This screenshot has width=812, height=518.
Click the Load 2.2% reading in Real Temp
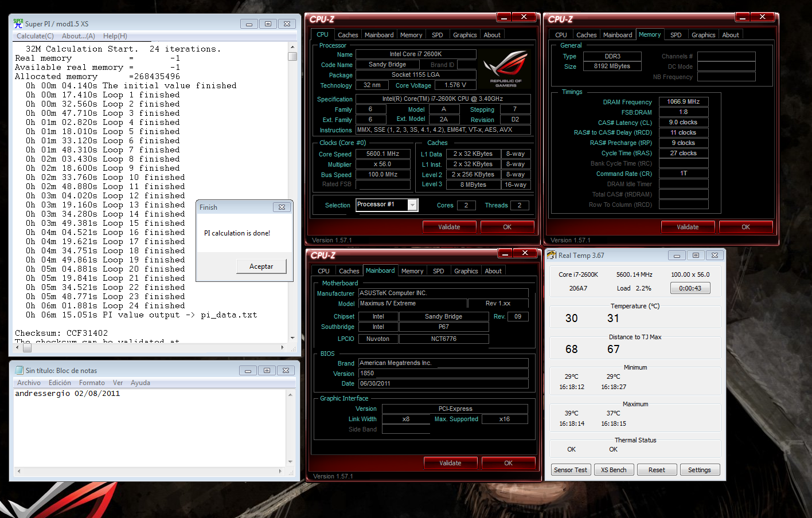click(x=634, y=288)
